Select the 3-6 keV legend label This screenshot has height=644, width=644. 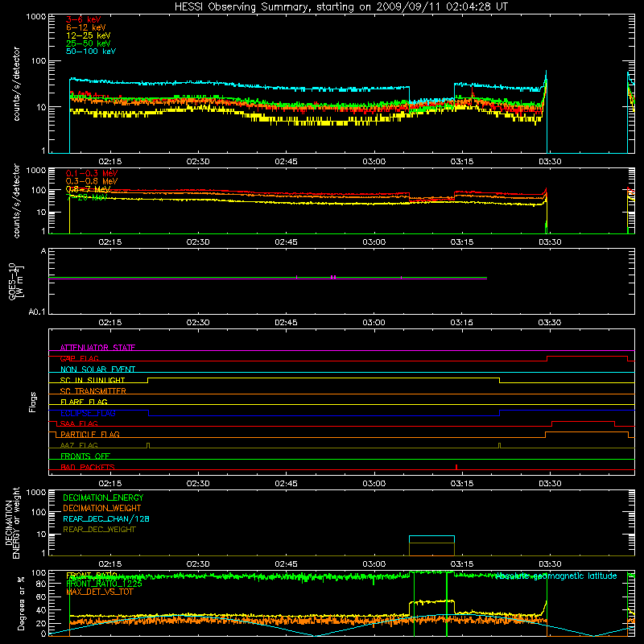[x=83, y=19]
